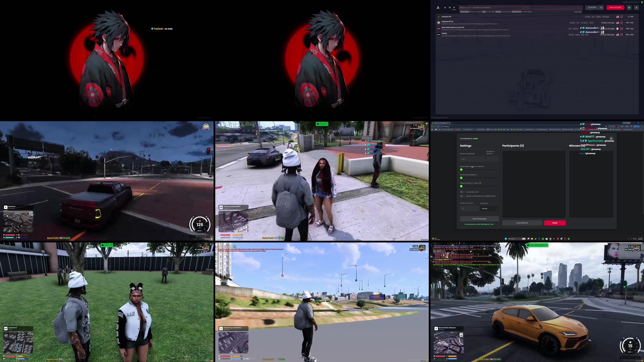Select the Lifestyle RP V2 server row
The image size is (644, 362).
[x=537, y=23]
